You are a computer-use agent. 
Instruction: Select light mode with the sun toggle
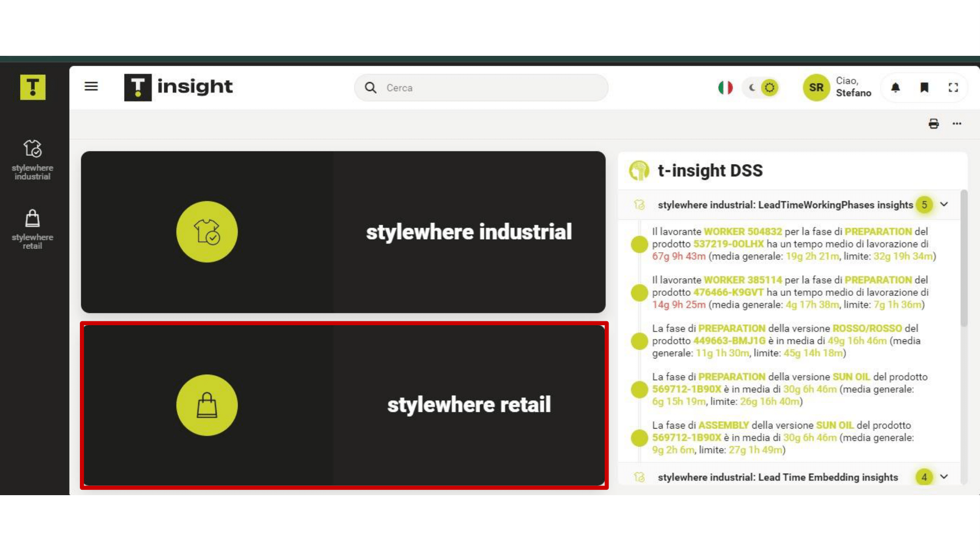[x=770, y=88]
